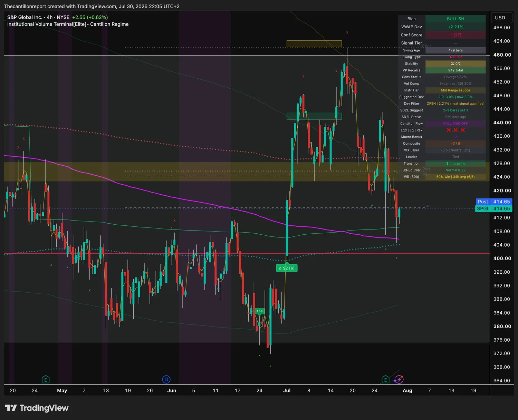Screen dimensions: 518x420
Task: Open the late-July earnings E marker
Action: (x=385, y=380)
